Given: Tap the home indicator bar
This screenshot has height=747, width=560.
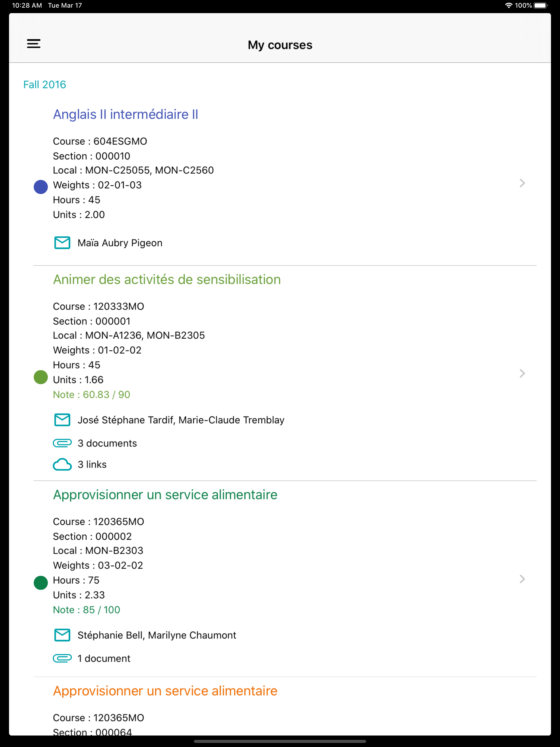Looking at the screenshot, I should pos(280,742).
